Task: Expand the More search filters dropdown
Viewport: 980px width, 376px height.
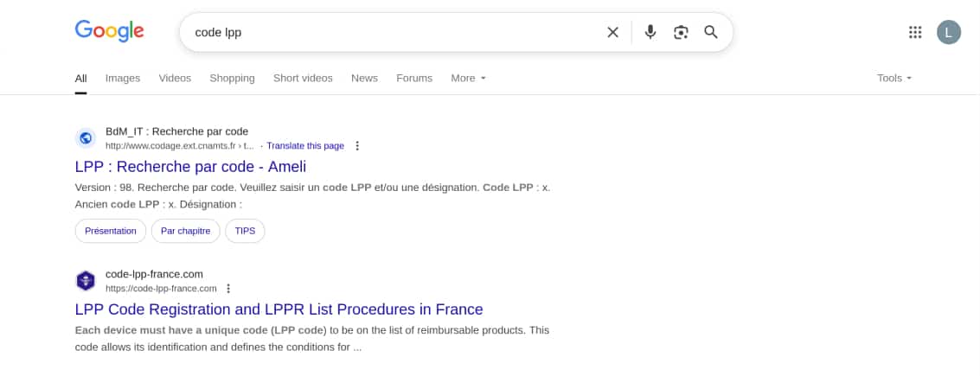Action: click(x=468, y=78)
